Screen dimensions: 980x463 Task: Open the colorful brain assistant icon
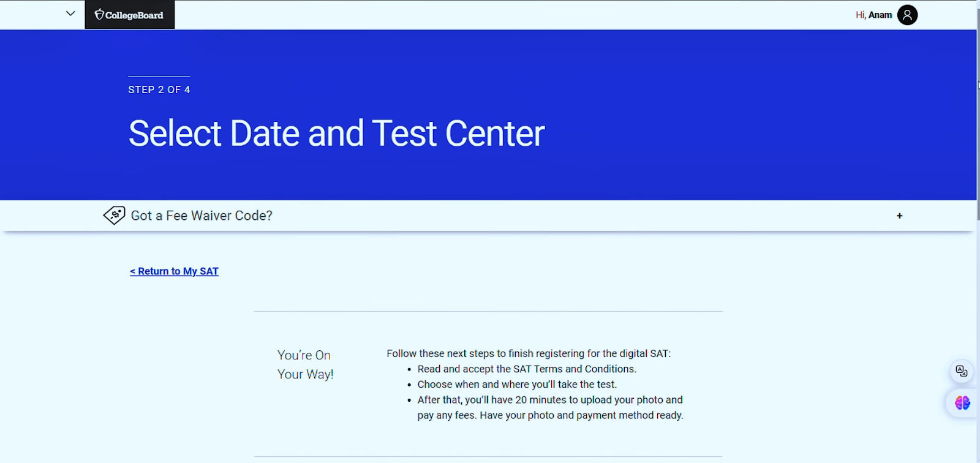tap(962, 402)
